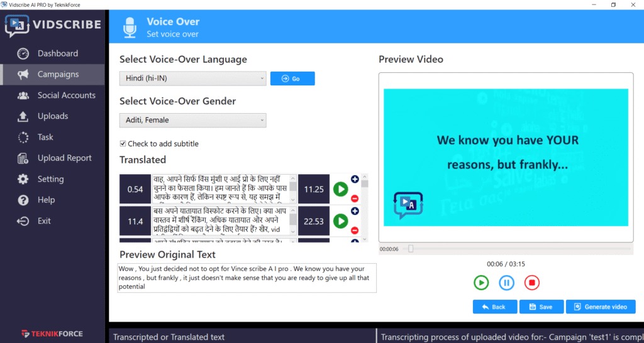644x343 pixels.
Task: Click the translated list scroll-down arrow
Action: (x=365, y=239)
